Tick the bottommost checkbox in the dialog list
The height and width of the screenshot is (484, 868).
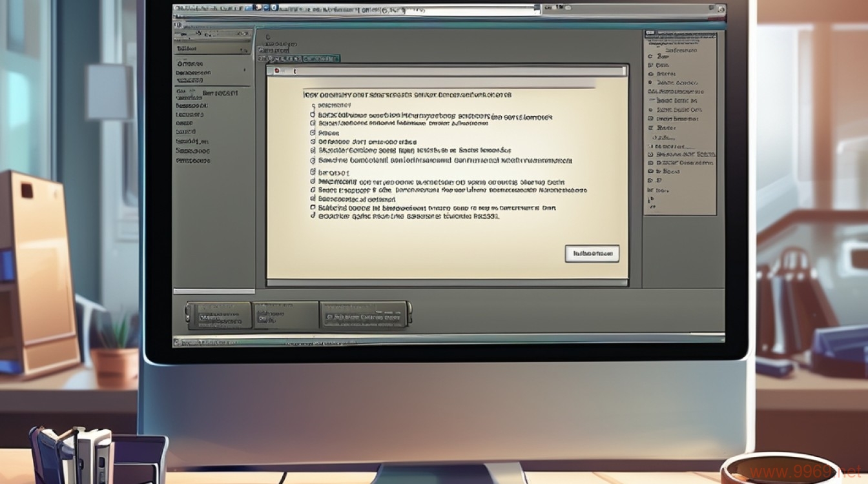point(313,217)
